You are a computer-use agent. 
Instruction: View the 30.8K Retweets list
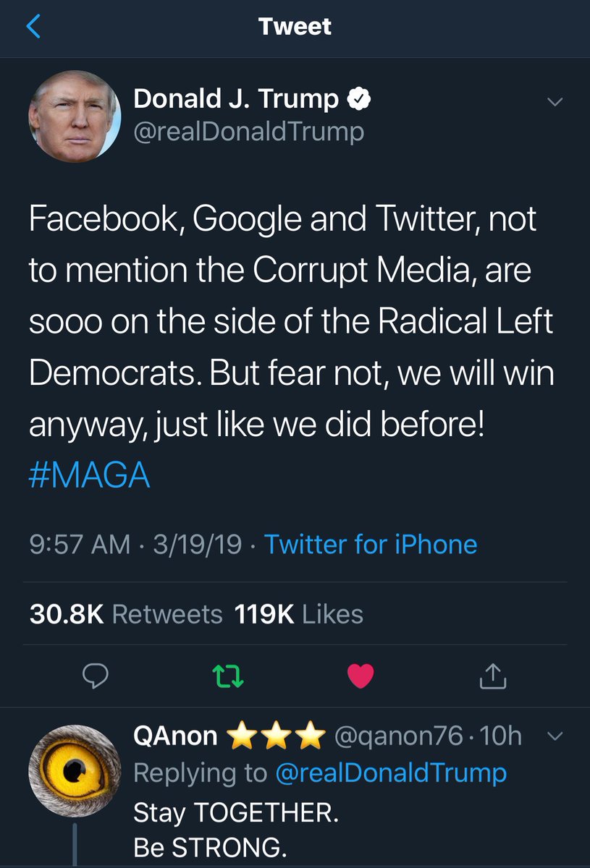126,614
